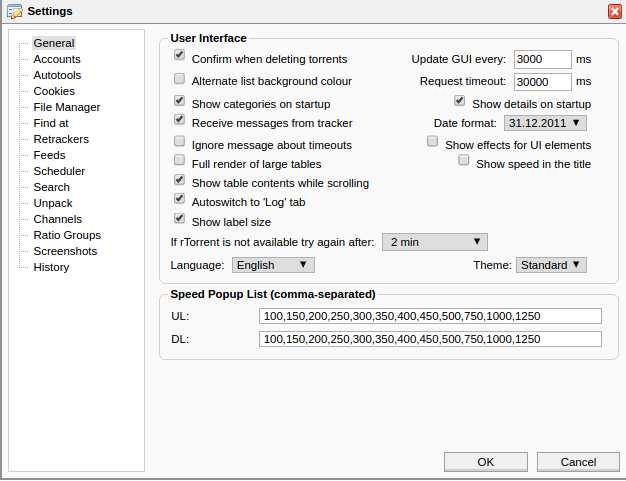Select Search in the sidebar

coord(52,187)
